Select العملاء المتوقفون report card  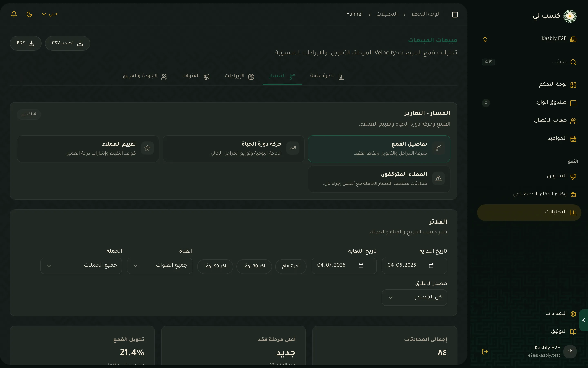click(379, 179)
